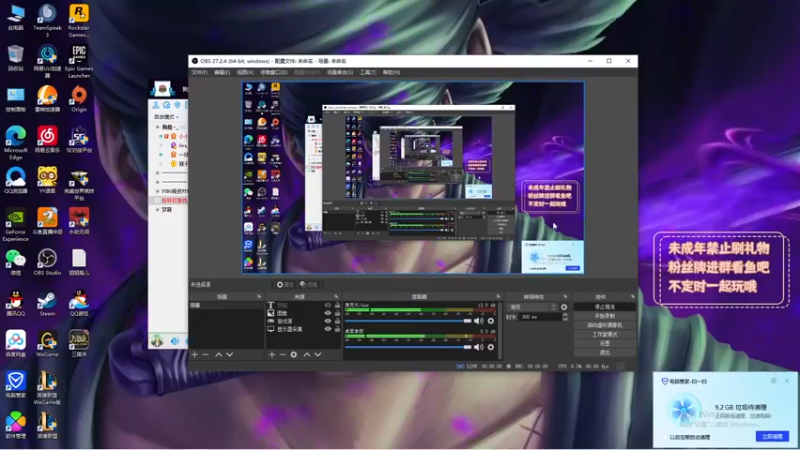Open OBS Studio desktop shortcut

[x=47, y=262]
